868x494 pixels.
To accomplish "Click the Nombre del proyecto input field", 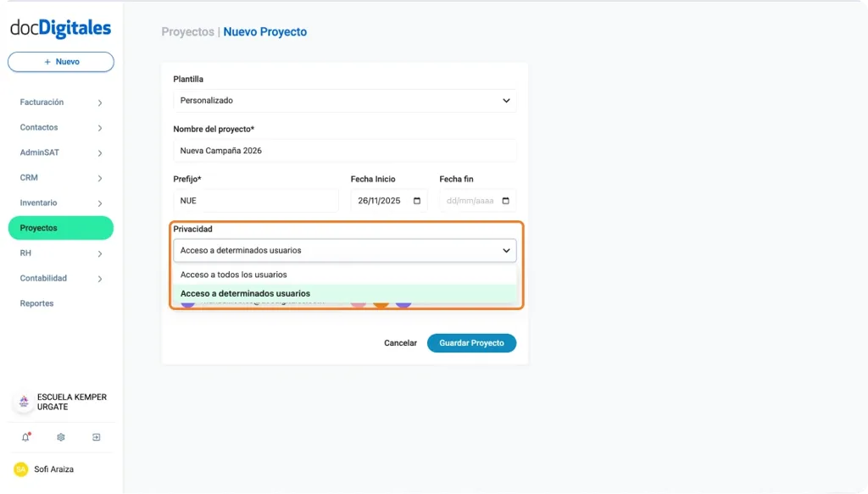I will 344,150.
